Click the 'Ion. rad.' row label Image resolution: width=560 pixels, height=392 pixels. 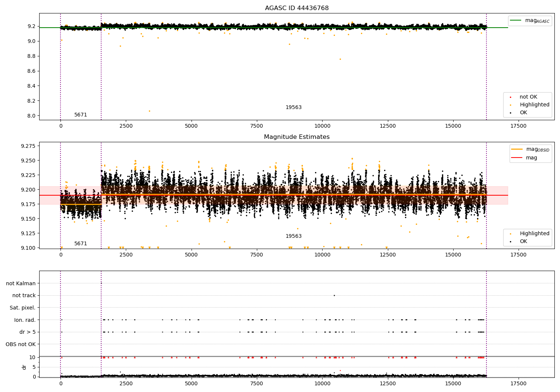(25, 320)
